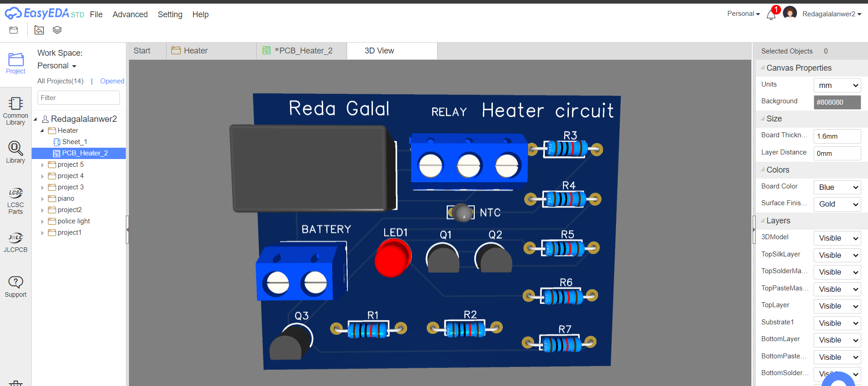Image resolution: width=868 pixels, height=386 pixels.
Task: Toggle Substrate1 visibility dropdown
Action: (837, 323)
